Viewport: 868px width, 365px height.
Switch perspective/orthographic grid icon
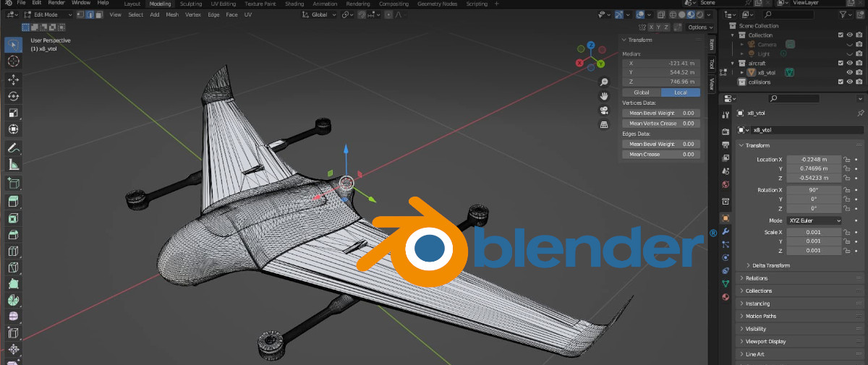click(604, 124)
